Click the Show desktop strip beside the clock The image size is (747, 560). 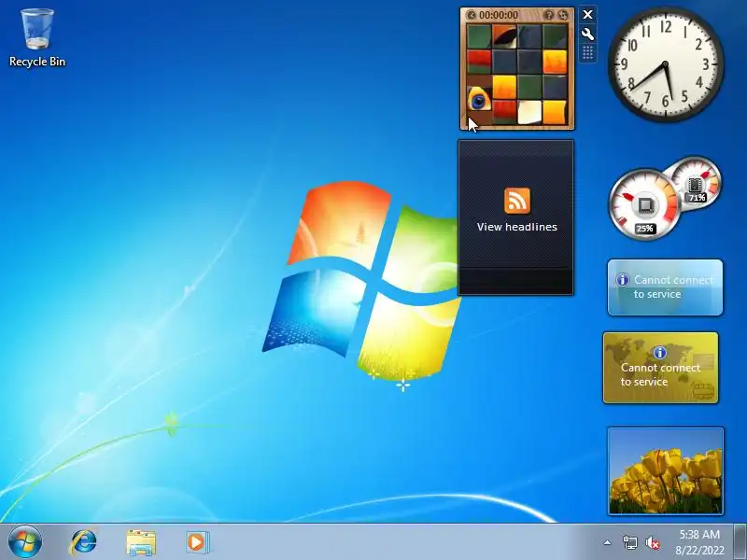pyautogui.click(x=740, y=542)
